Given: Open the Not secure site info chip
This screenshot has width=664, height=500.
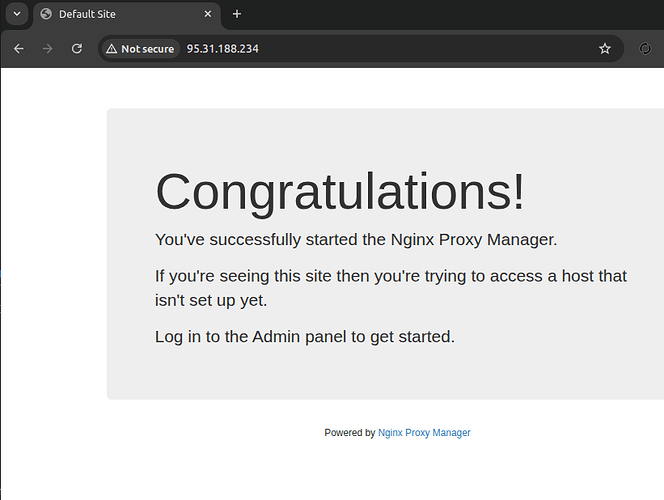Looking at the screenshot, I should coord(140,49).
